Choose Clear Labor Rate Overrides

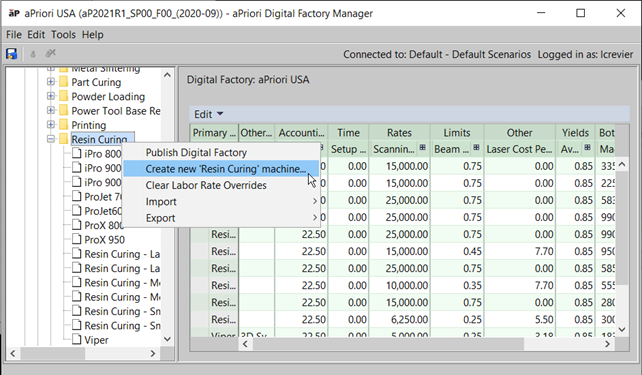221,185
